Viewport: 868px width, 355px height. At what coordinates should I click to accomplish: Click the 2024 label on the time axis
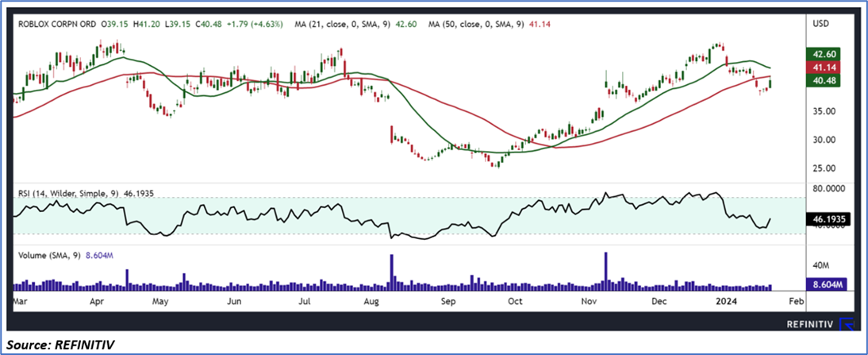point(724,301)
